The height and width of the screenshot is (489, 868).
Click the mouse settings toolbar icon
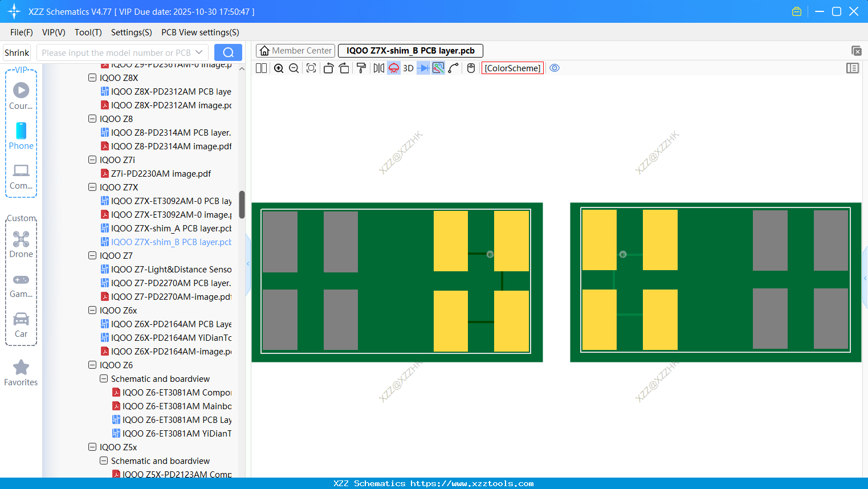click(x=470, y=68)
